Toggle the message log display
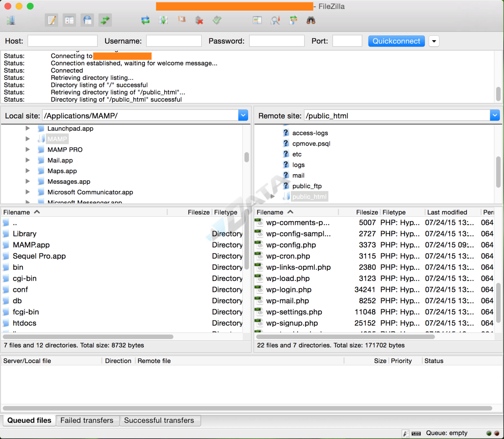Image resolution: width=504 pixels, height=439 pixels. 52,20
